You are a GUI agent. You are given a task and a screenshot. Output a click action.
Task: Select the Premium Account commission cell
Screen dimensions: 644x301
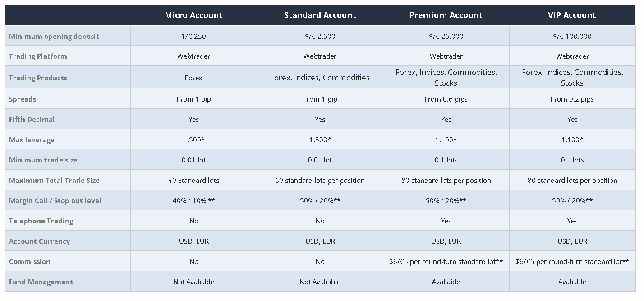(x=446, y=261)
